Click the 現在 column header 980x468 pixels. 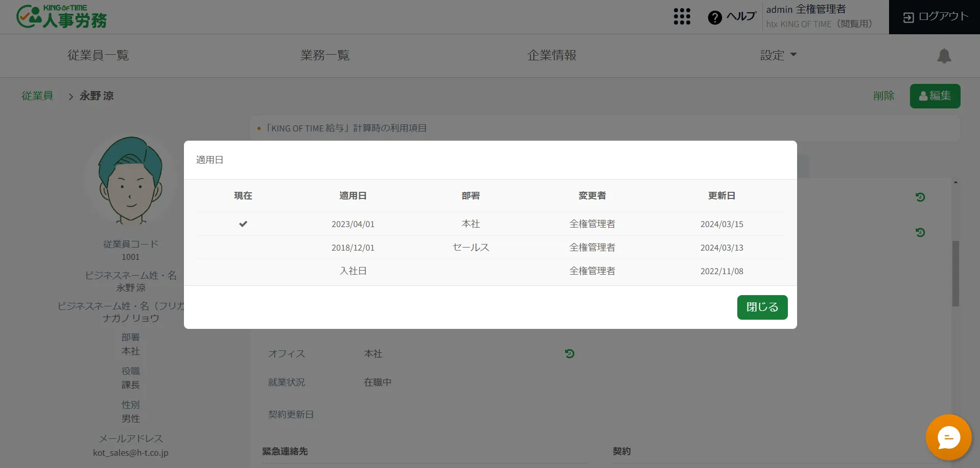pos(243,195)
